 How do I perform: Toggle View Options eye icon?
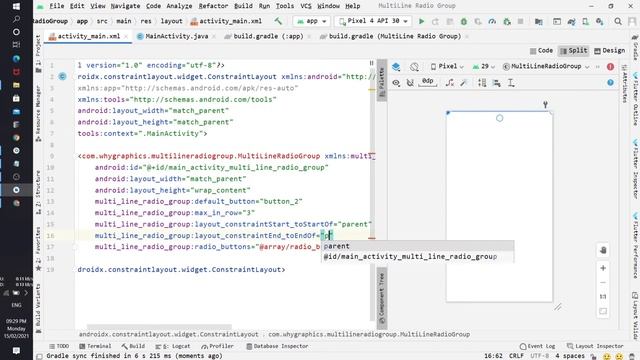(396, 83)
